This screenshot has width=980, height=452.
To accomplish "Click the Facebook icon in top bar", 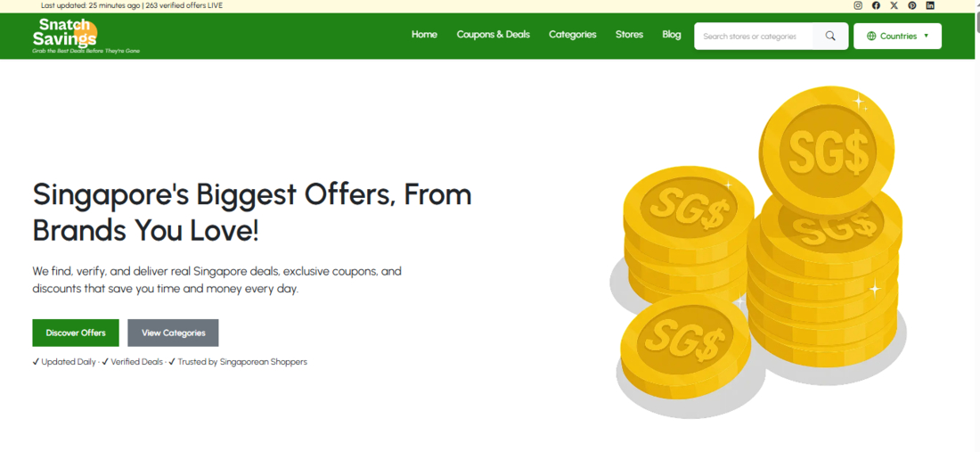I will point(876,5).
